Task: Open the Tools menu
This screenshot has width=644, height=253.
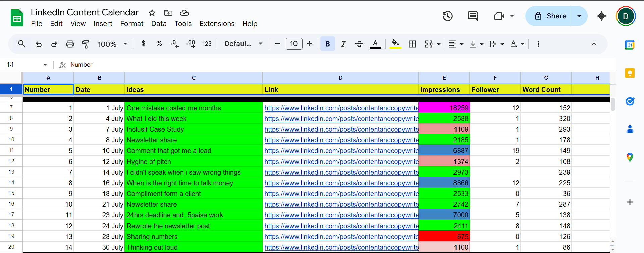Action: [183, 24]
